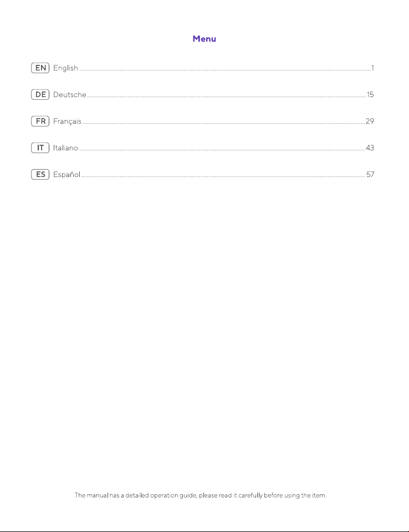
Task: Click the dotted leader line after Français
Action: tap(224, 124)
